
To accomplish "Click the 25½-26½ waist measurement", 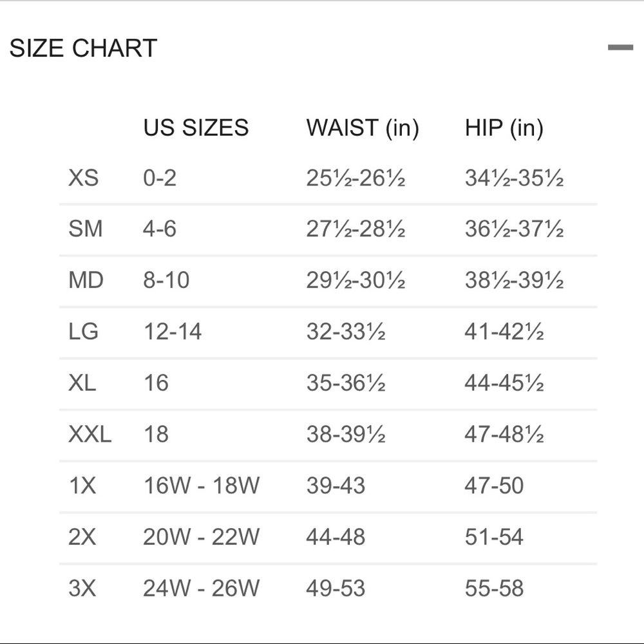I will (x=355, y=178).
